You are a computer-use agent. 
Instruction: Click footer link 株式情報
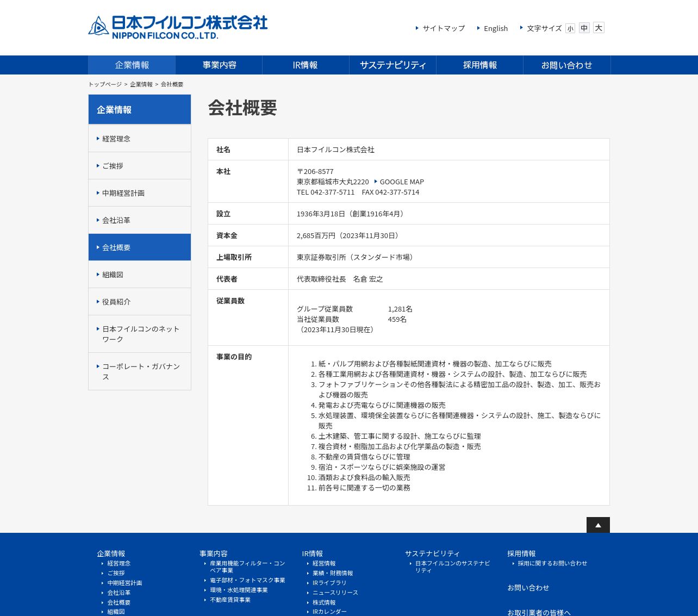[x=324, y=602]
